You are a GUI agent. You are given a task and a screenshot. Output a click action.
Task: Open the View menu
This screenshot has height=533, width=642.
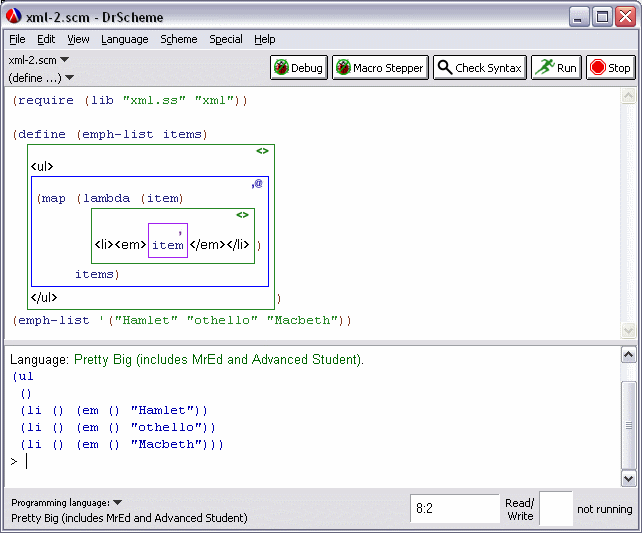(x=78, y=39)
